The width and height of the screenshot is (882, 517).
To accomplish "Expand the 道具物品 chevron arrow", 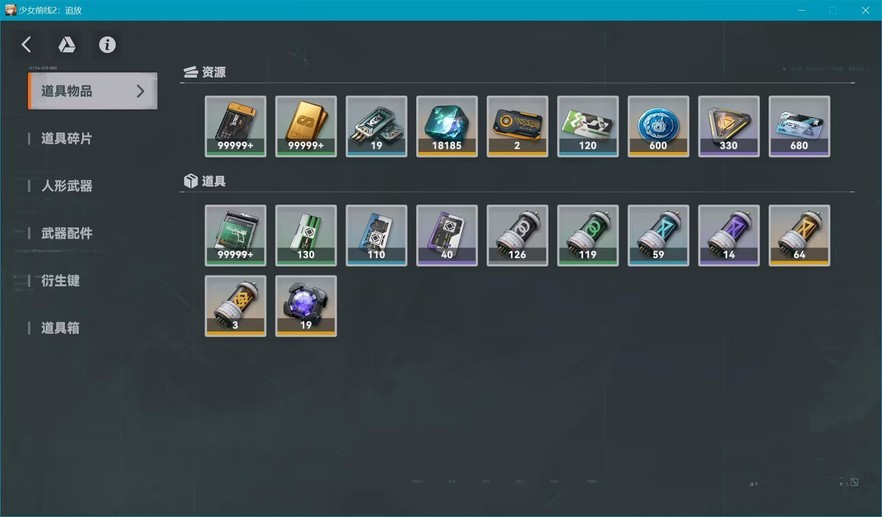I will pyautogui.click(x=141, y=91).
